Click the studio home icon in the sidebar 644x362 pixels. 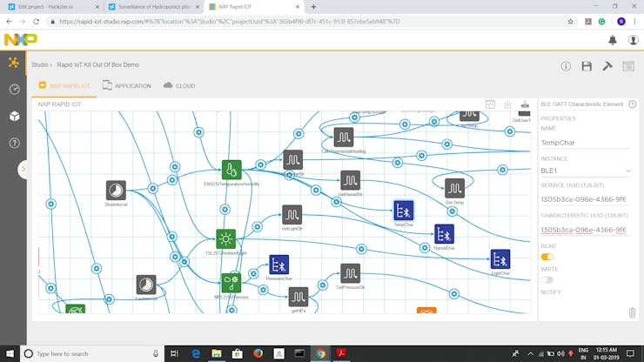point(14,63)
